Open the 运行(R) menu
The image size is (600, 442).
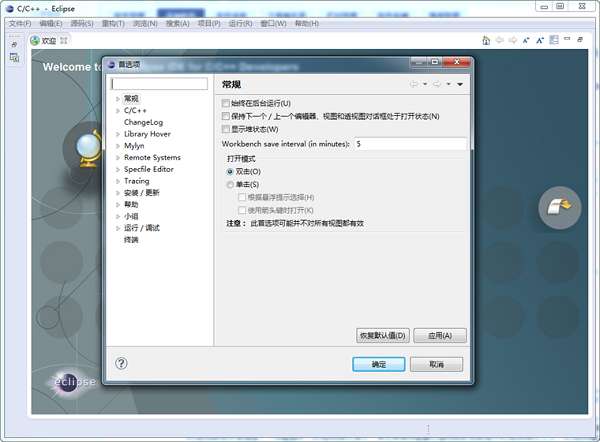pos(240,24)
